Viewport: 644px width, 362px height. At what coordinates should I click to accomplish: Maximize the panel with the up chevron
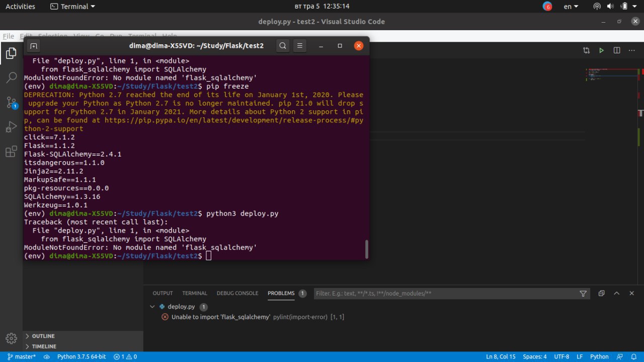617,293
